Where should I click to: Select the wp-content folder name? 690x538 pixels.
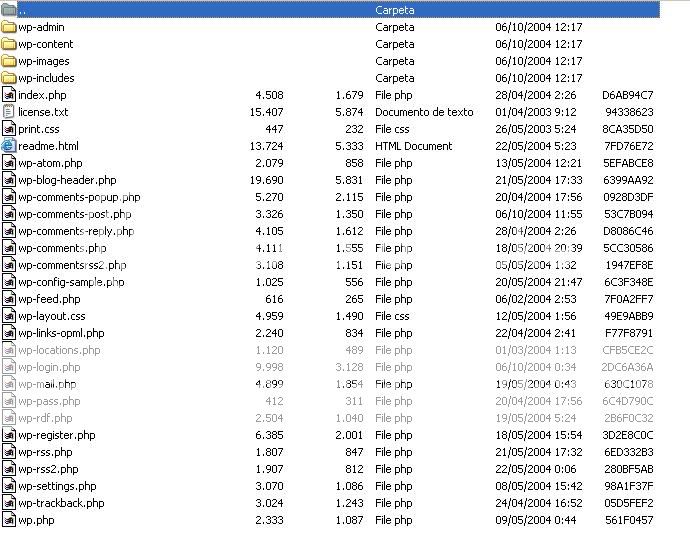click(x=46, y=44)
